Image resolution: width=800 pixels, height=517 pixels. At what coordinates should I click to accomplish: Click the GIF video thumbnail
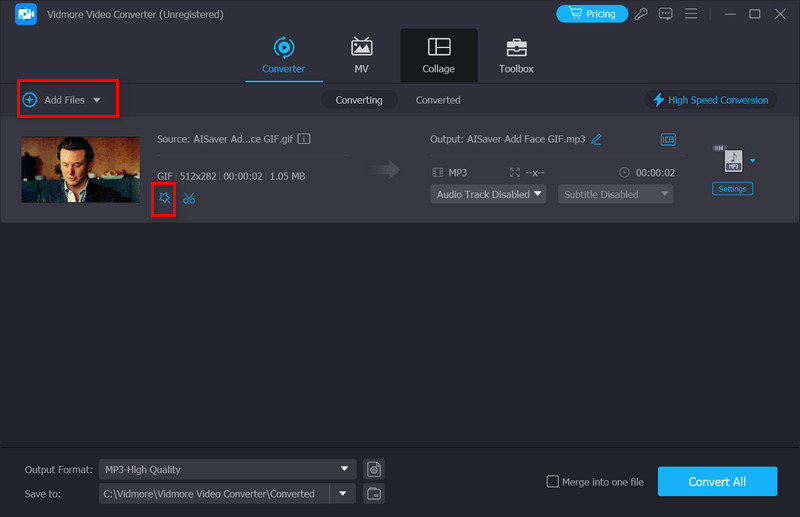point(80,169)
